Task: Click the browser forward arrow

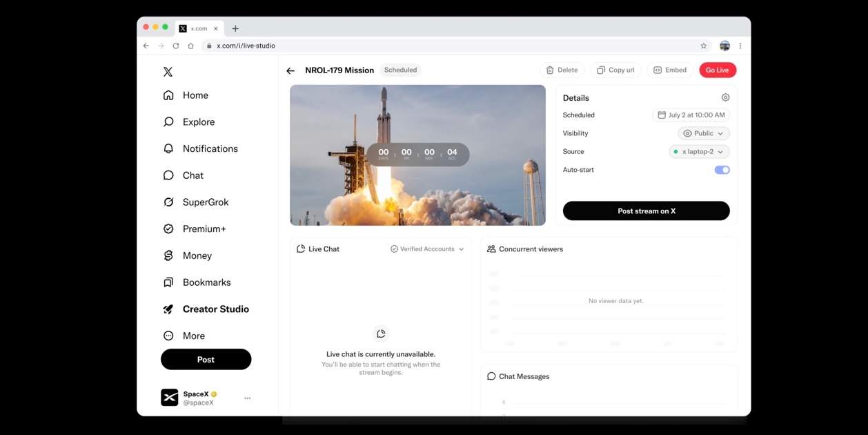Action: tap(161, 46)
